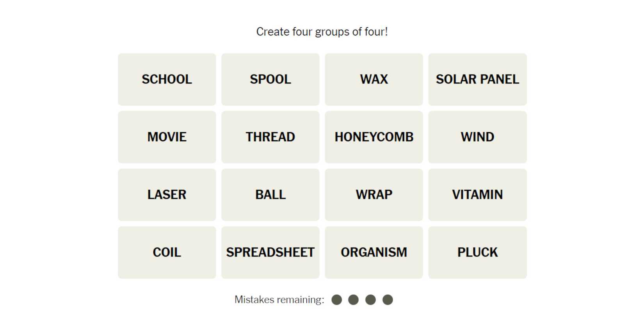Screen dimensions: 644x322
Task: Pick the ORGANISM word tile
Action: coord(374,253)
